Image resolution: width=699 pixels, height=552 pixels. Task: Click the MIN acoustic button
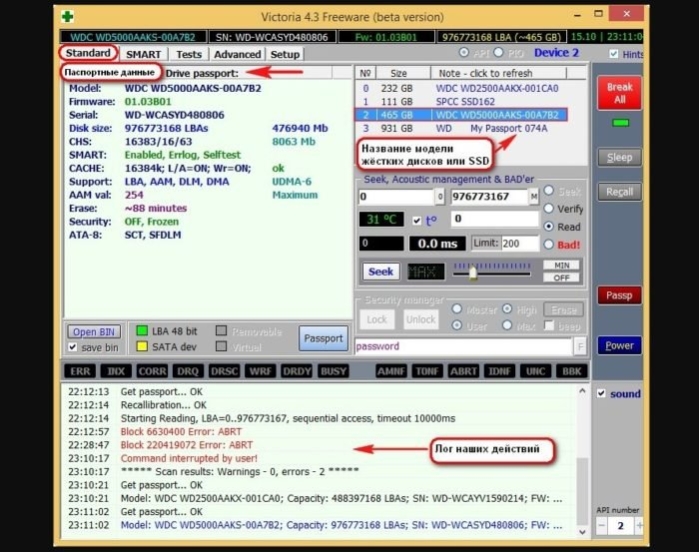point(561,265)
